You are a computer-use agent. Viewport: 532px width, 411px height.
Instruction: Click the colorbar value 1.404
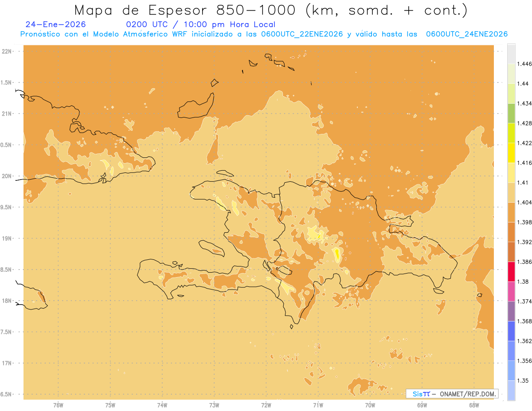pyautogui.click(x=525, y=202)
